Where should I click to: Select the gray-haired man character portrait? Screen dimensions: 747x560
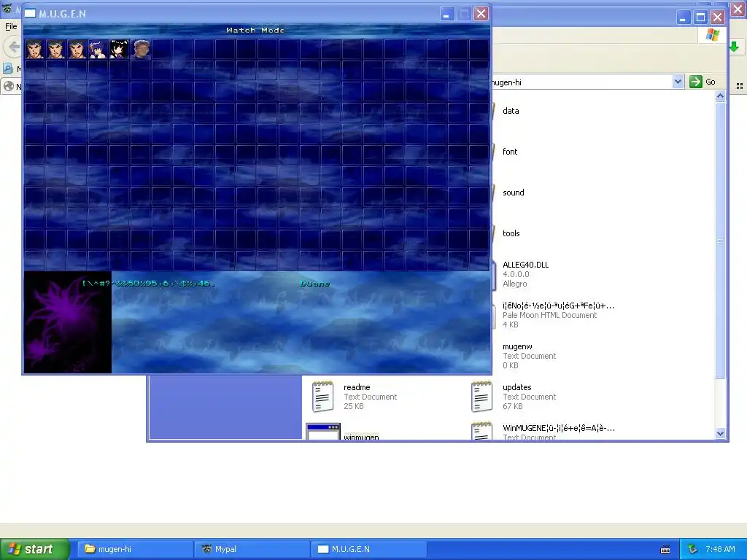[x=141, y=49]
